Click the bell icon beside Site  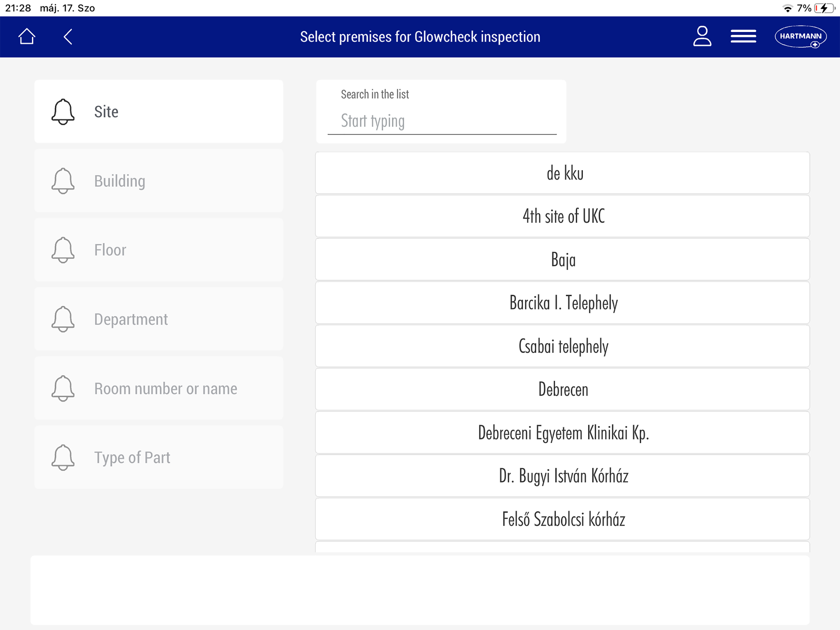click(63, 112)
